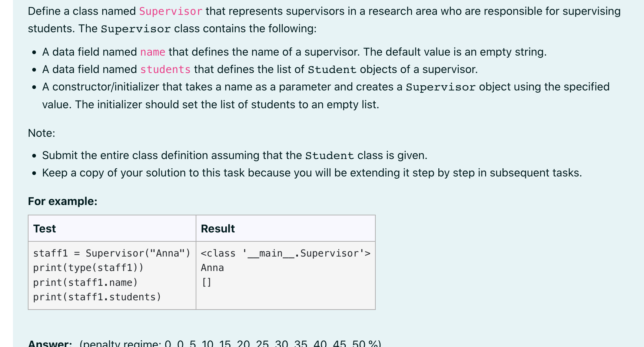Click the monospace 'Student' word in Note bullet
The height and width of the screenshot is (347, 644).
click(329, 156)
